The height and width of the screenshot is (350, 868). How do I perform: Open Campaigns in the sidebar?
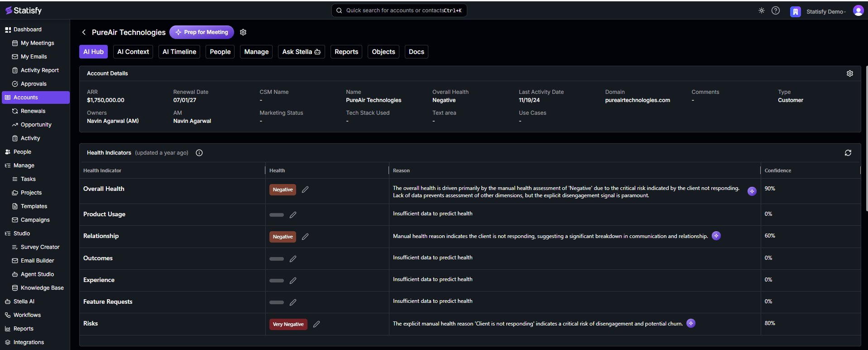click(x=35, y=220)
